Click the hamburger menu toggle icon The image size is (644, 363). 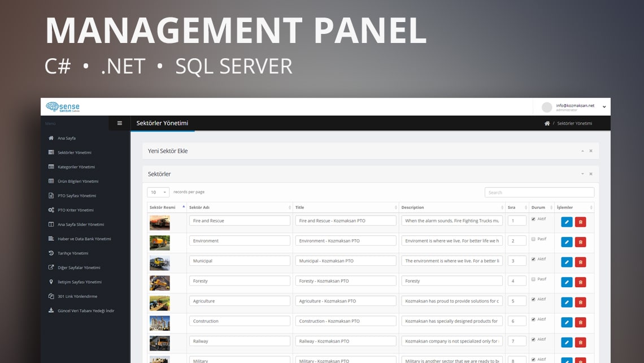click(x=119, y=123)
